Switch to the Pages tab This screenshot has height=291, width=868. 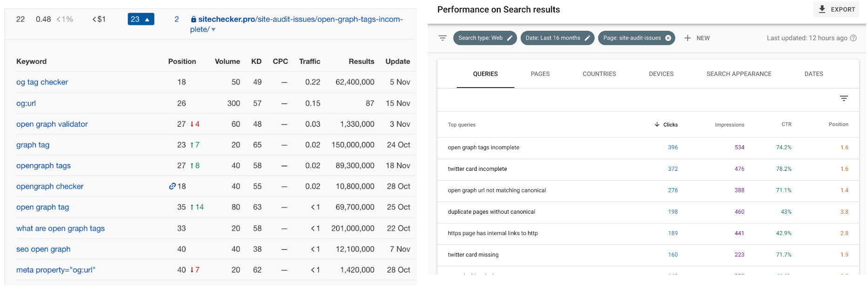[540, 74]
